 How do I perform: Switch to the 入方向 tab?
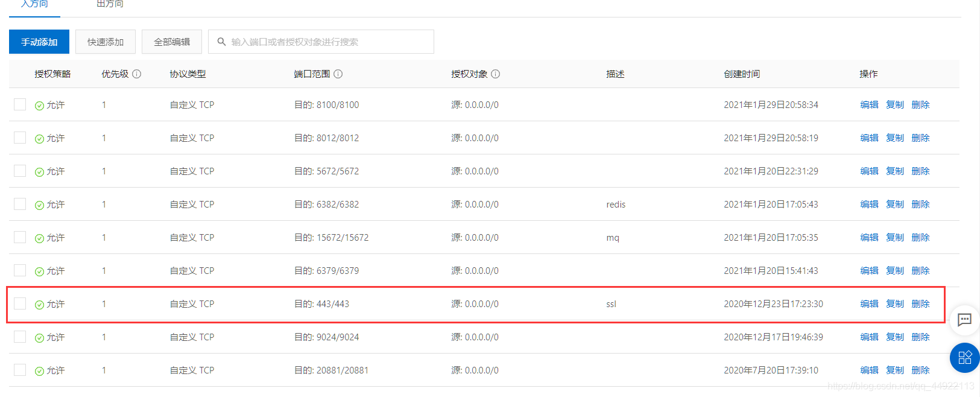coord(34,5)
